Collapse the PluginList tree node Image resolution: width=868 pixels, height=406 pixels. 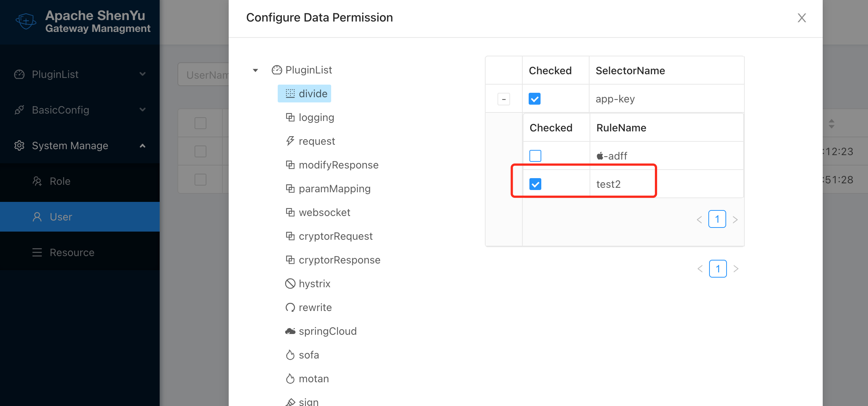[x=255, y=70]
